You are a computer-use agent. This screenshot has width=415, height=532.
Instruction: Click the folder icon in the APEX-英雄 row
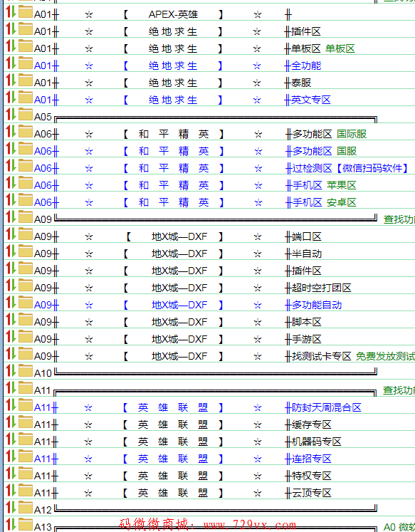click(x=25, y=12)
